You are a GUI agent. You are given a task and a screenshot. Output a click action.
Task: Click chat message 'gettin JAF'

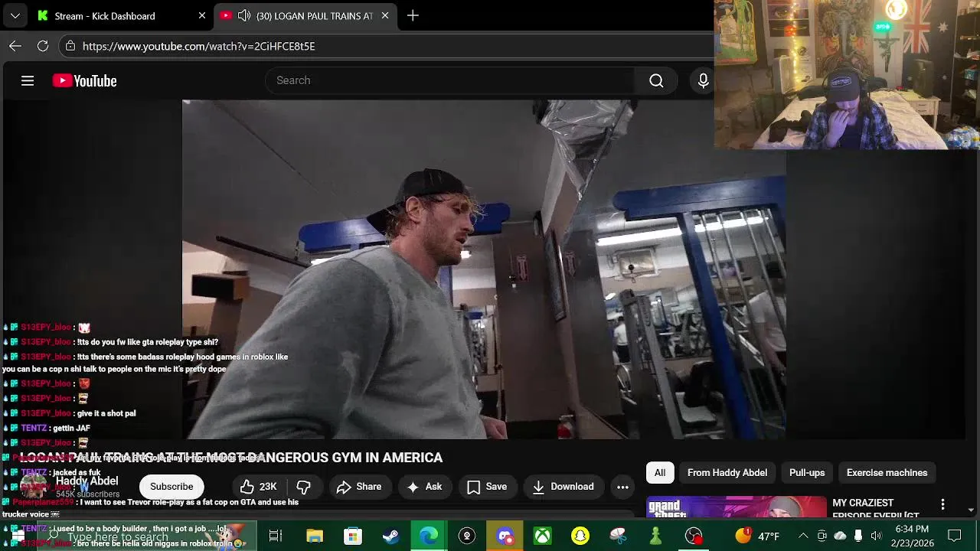(71, 428)
